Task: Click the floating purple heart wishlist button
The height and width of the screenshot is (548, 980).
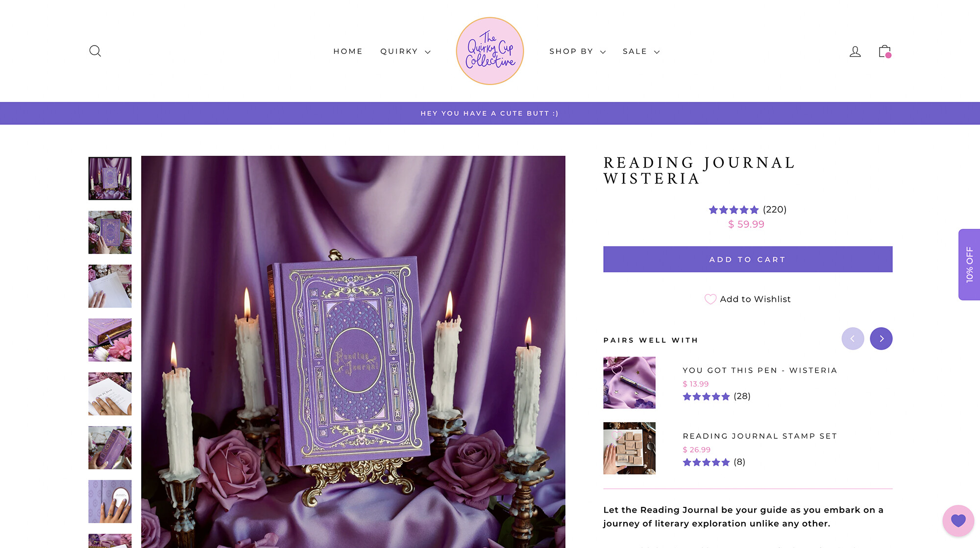Action: pos(958,520)
